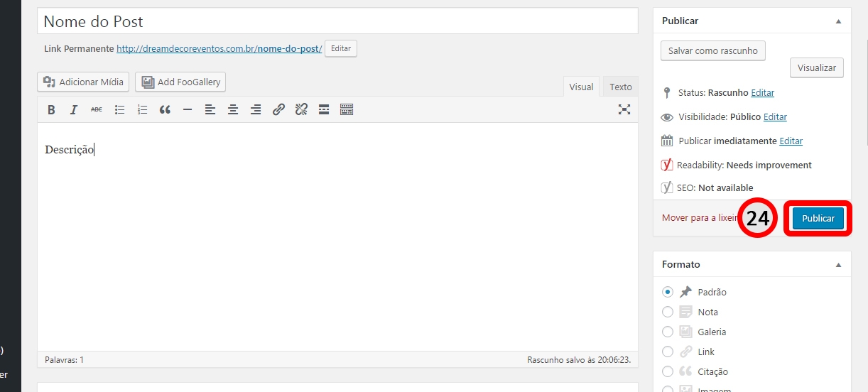Toggle bold formatting in editor toolbar

click(51, 109)
